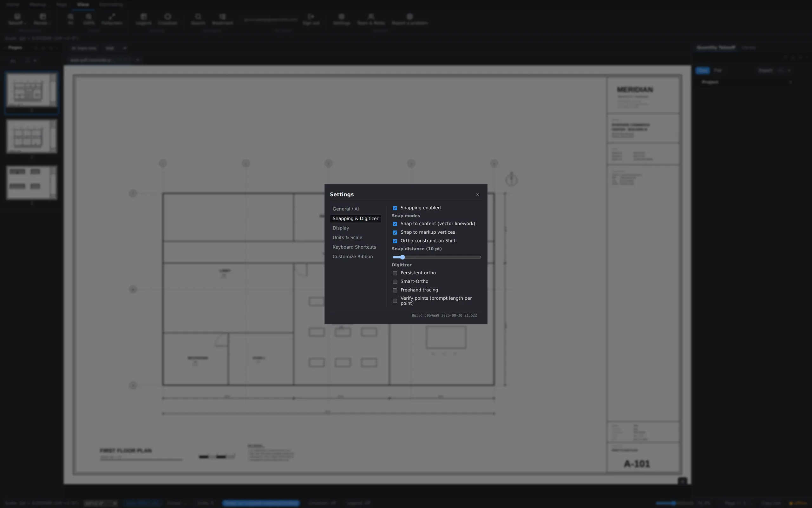This screenshot has height=508, width=812.
Task: Toggle Snap to content (vector linework)
Action: pyautogui.click(x=395, y=224)
